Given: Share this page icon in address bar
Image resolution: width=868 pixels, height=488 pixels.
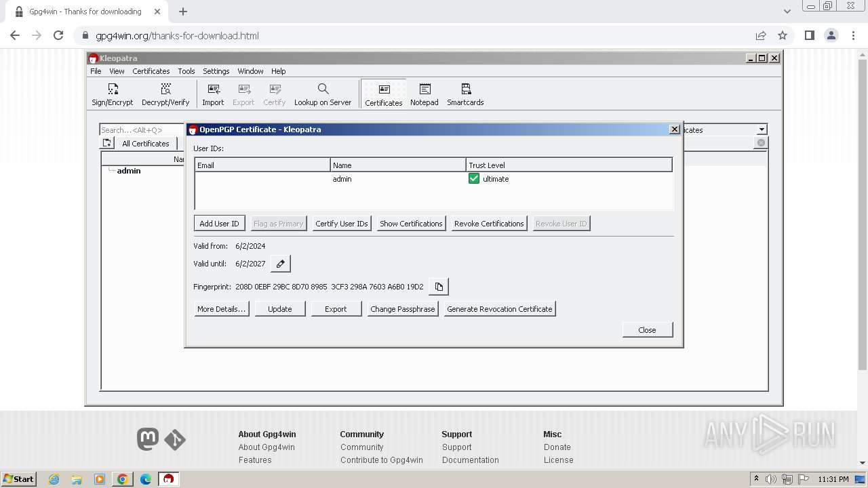Looking at the screenshot, I should (761, 36).
